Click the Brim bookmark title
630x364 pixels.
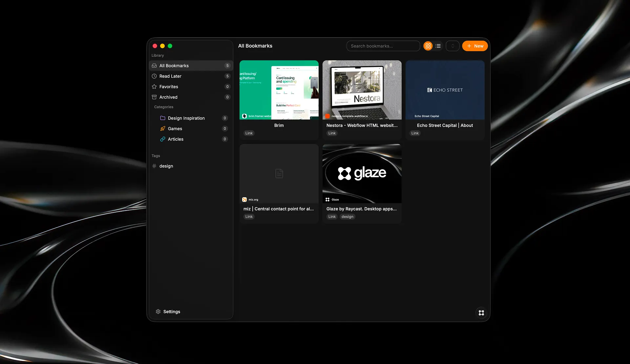tap(279, 125)
